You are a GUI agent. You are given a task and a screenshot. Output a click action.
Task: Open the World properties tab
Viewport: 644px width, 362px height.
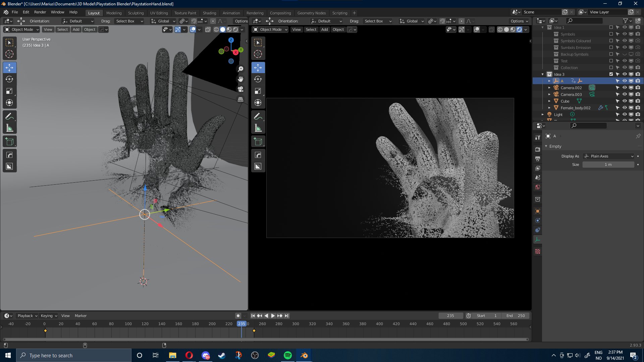538,187
